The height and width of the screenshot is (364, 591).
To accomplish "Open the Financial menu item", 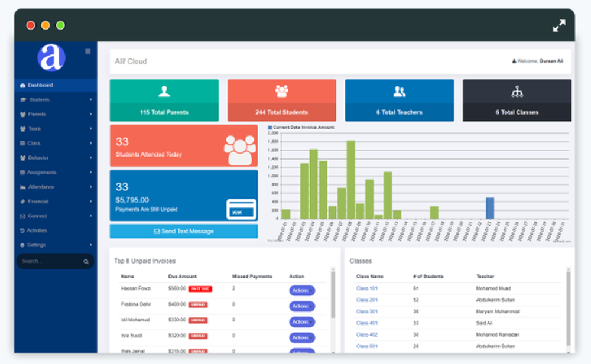I will click(56, 201).
